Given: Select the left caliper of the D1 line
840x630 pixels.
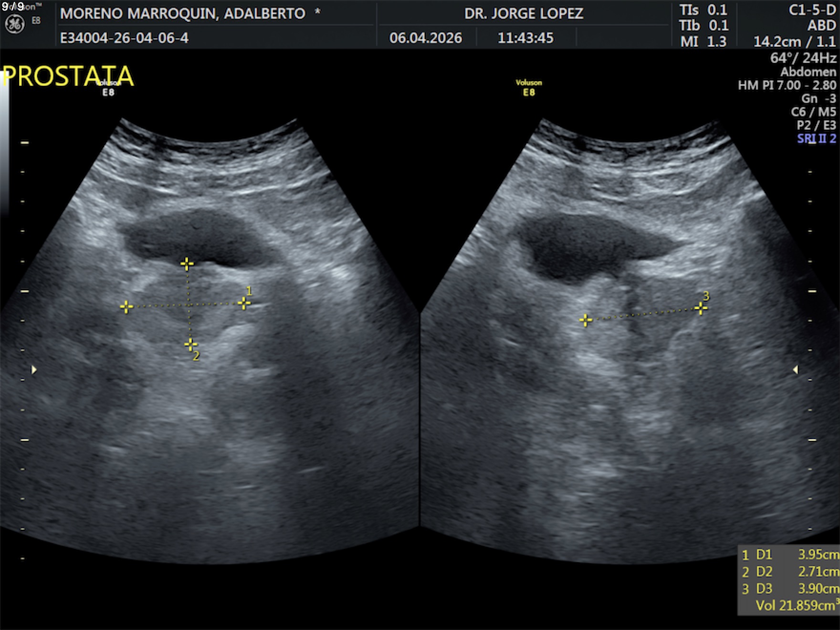Looking at the screenshot, I should pos(126,306).
